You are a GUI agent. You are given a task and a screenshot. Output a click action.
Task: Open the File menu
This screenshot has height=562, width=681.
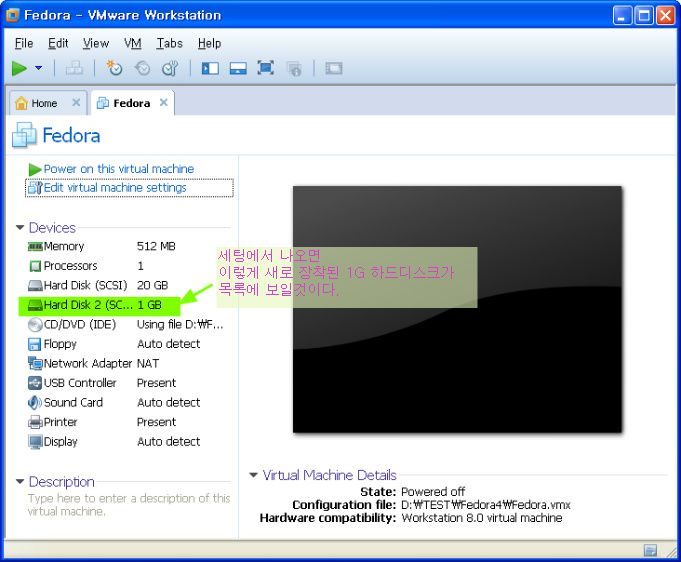click(x=24, y=43)
